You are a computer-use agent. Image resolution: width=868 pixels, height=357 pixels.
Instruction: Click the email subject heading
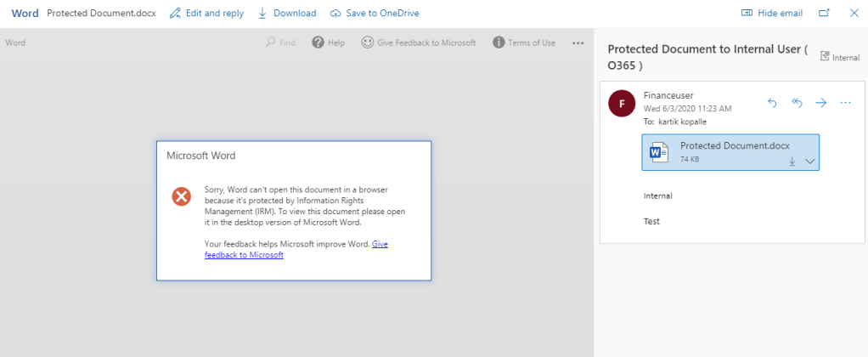(708, 57)
